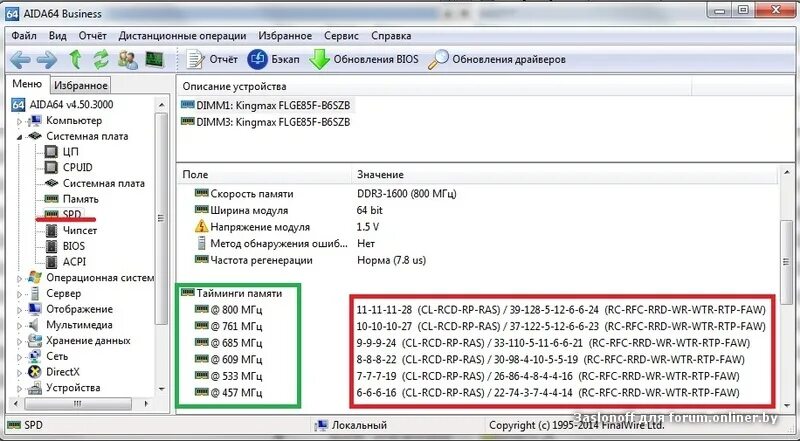Click the Описание устройства column header
The image size is (800, 441).
point(434,86)
